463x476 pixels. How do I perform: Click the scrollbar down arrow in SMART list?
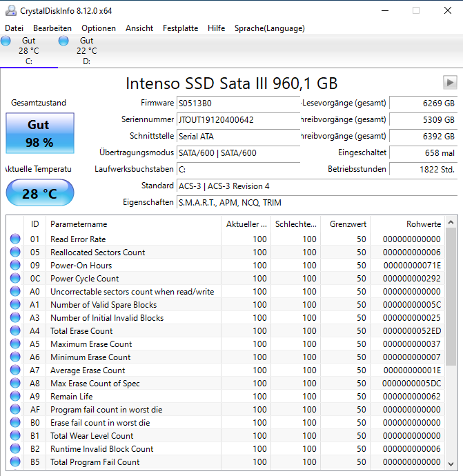pyautogui.click(x=451, y=464)
